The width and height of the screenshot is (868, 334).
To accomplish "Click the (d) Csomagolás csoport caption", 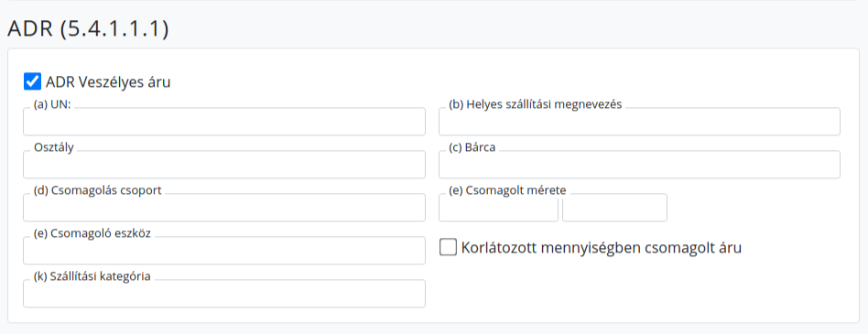I will click(97, 190).
